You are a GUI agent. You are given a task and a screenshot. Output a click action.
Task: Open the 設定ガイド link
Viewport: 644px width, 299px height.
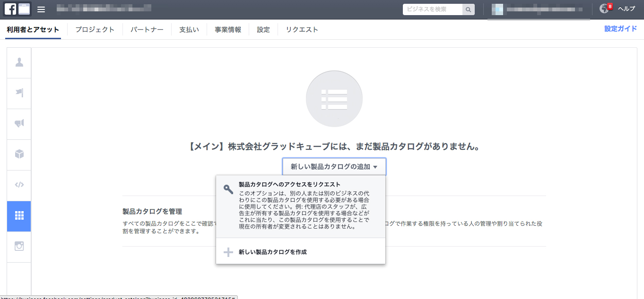pos(621,29)
